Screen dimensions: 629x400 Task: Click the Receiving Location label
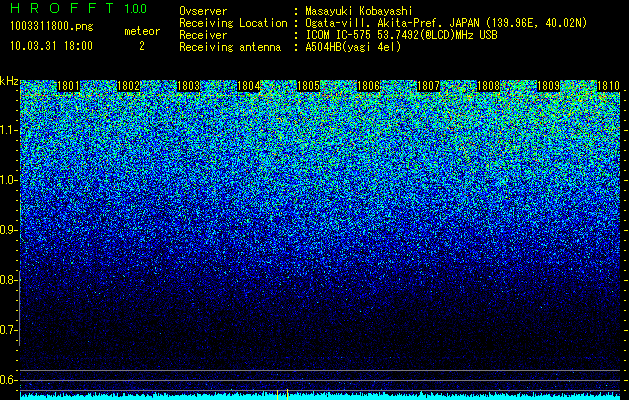(x=233, y=23)
